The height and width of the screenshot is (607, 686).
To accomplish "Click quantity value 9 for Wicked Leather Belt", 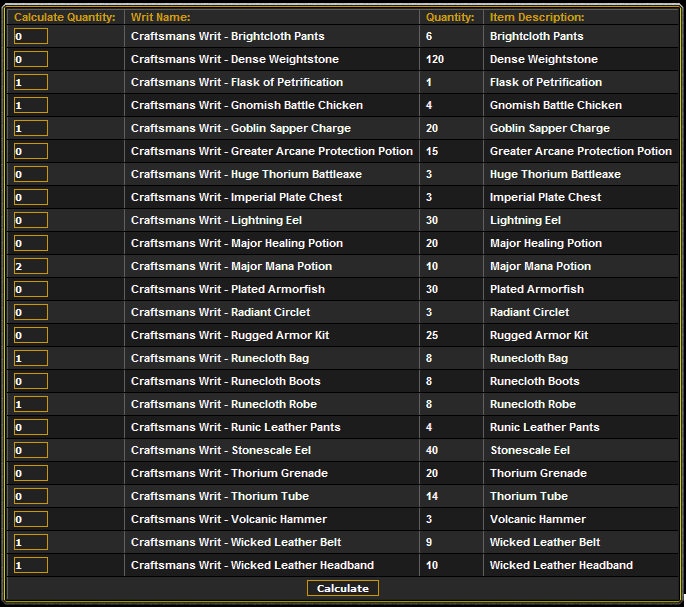I will (x=429, y=542).
